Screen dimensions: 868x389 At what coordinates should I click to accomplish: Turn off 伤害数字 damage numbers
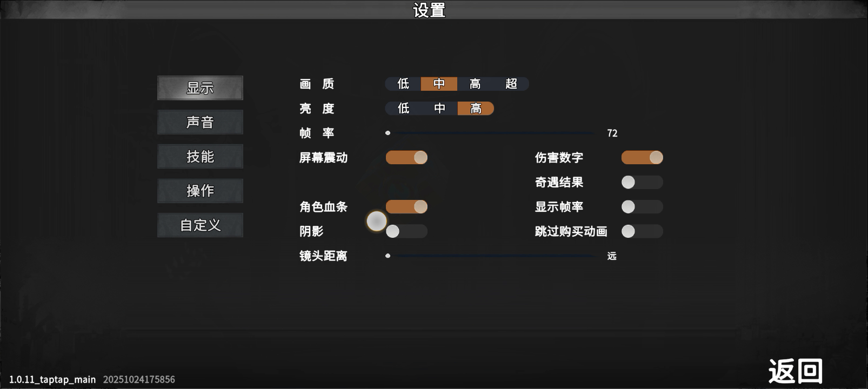click(x=642, y=157)
